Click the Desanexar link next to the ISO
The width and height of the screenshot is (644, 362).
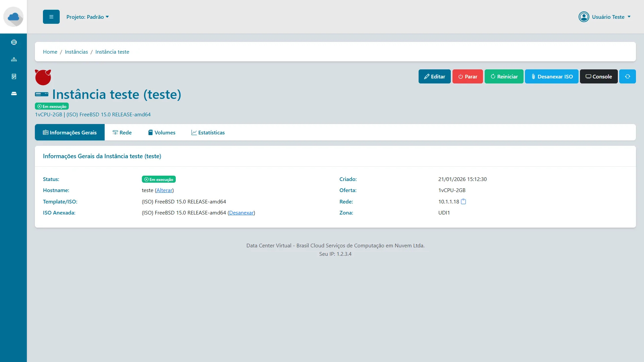click(x=241, y=213)
